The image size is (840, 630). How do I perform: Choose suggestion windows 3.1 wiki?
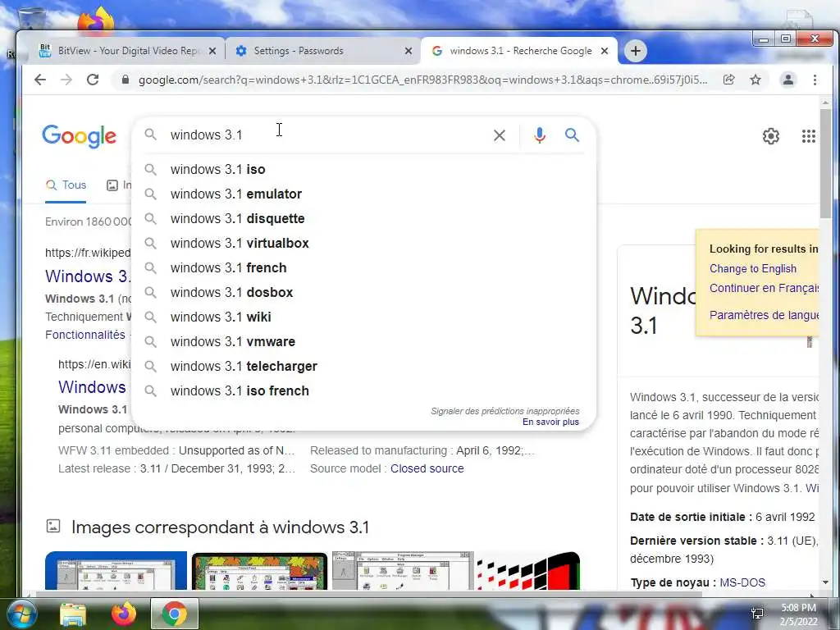pos(364,317)
